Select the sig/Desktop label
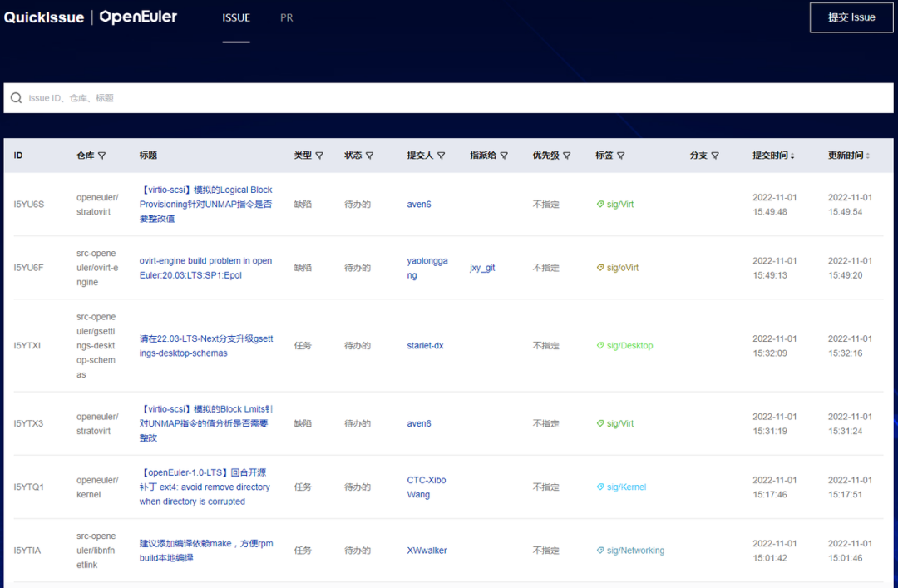Viewport: 898px width, 588px height. 630,346
